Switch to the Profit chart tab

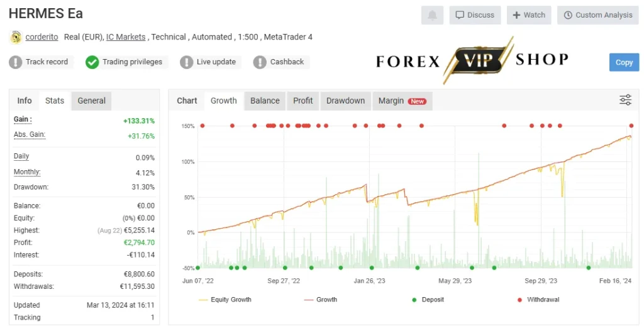point(303,100)
